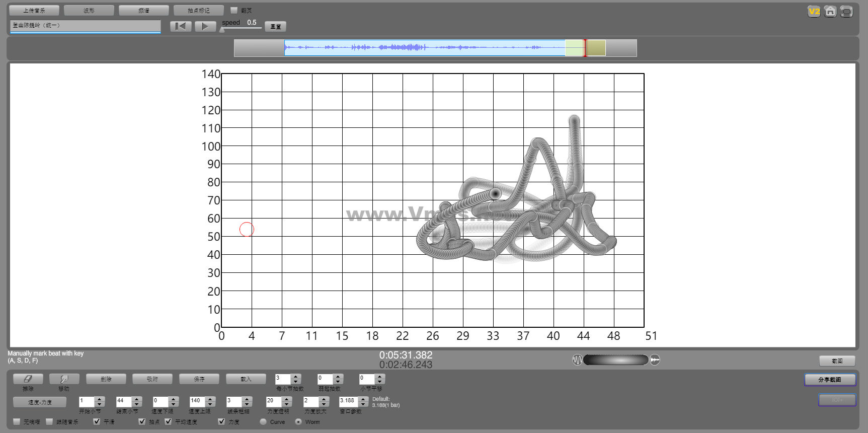Click the 删除 delete button
Screen dimensions: 868x433
coord(106,379)
